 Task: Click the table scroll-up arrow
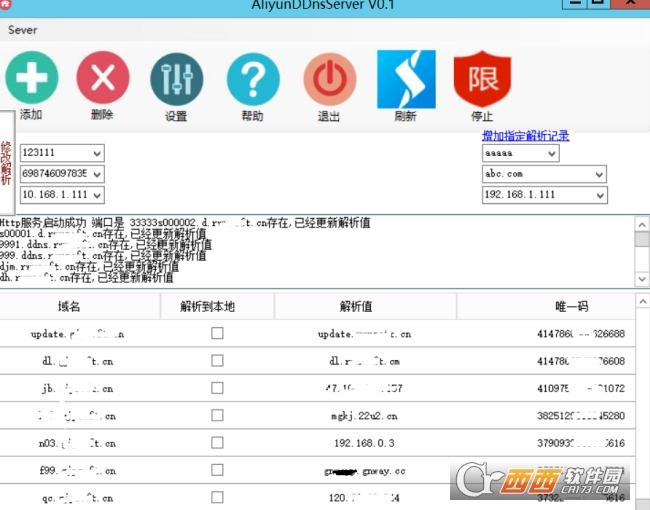click(x=643, y=301)
